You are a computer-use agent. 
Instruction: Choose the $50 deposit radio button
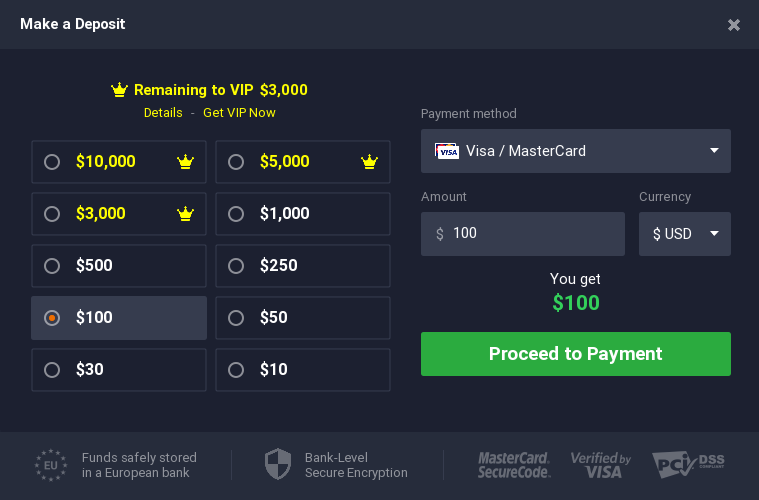tap(236, 318)
